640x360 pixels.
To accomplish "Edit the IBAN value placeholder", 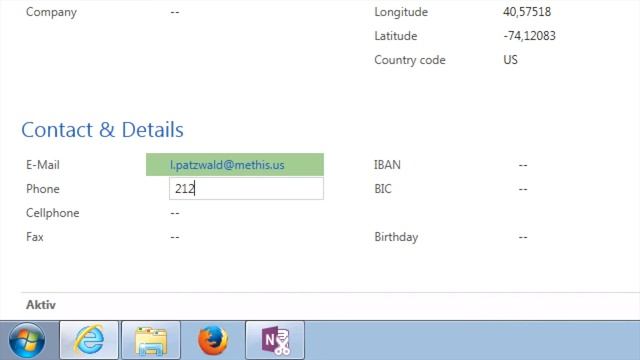I will point(523,165).
